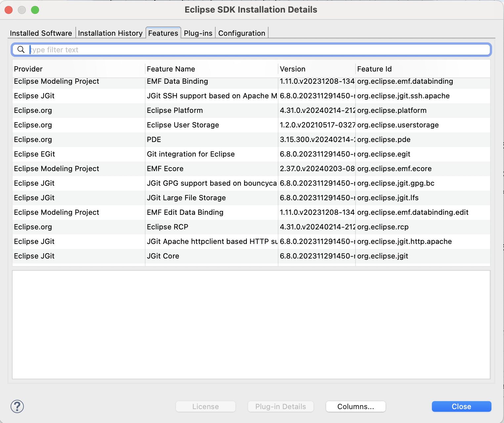Select the Eclipse User Storage feature
The width and height of the screenshot is (504, 423).
[251, 125]
